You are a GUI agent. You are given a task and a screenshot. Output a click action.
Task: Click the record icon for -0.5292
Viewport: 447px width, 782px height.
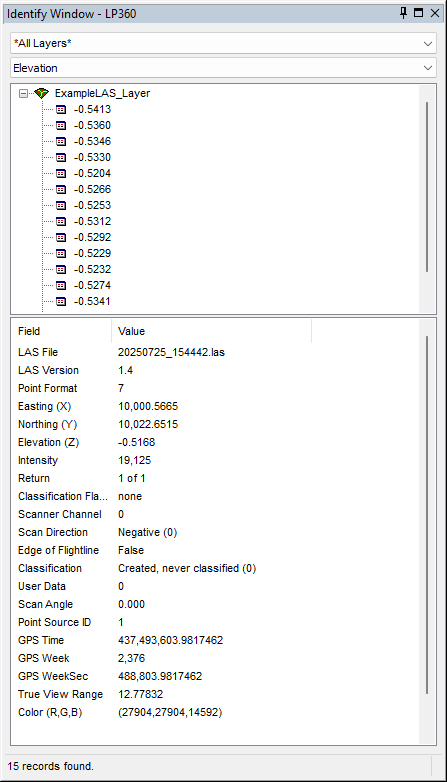pos(61,237)
